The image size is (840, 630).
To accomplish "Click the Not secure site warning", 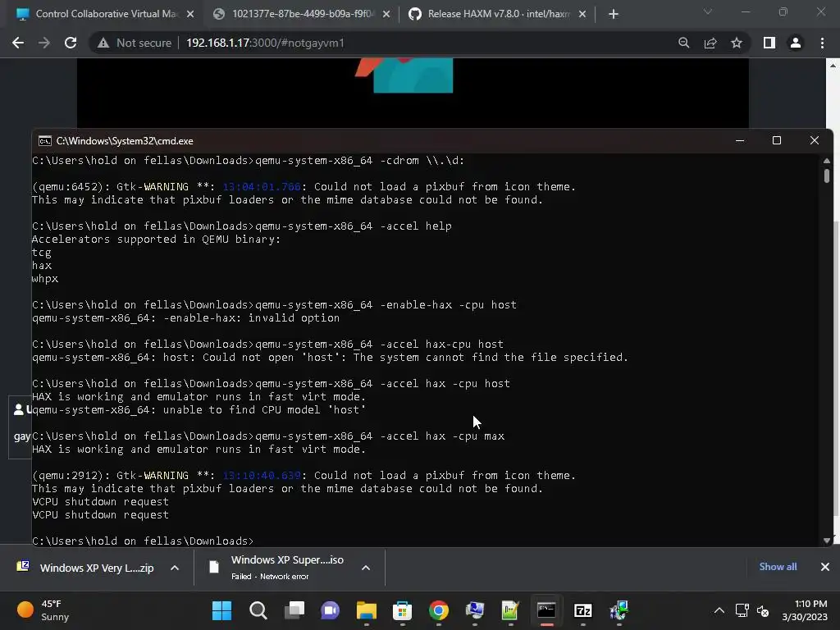I will pos(135,43).
